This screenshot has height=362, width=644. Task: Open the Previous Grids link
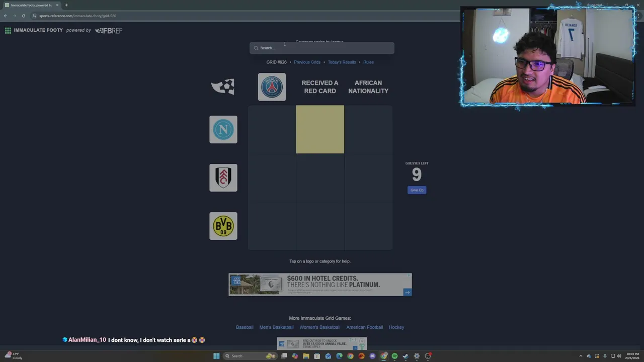[x=307, y=62]
